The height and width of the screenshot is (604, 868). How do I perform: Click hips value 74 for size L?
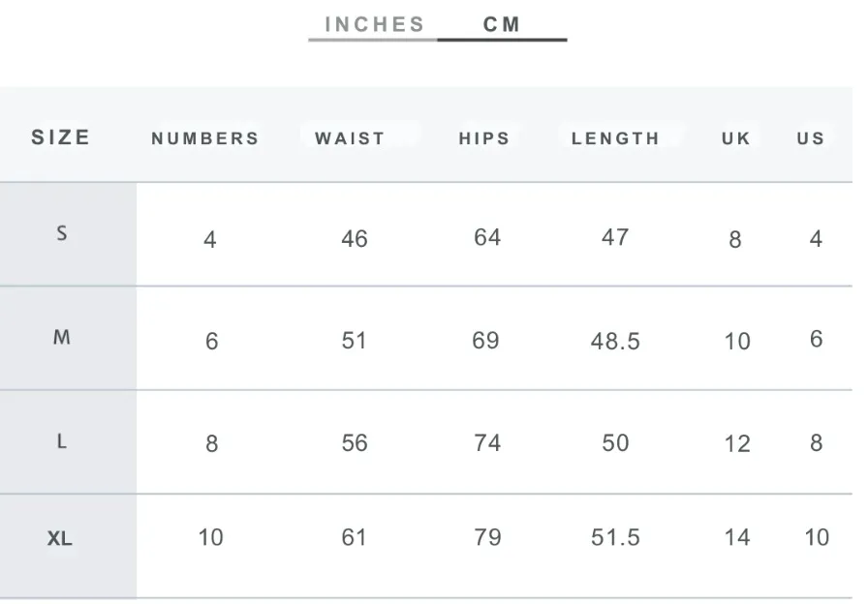[487, 443]
